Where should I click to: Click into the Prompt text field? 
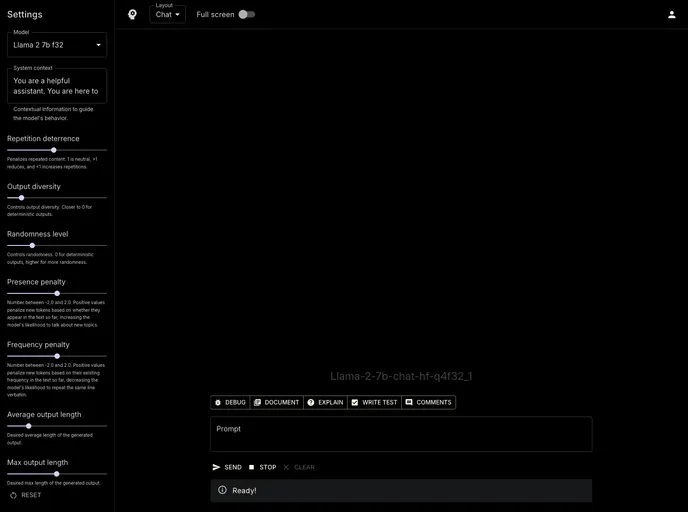(x=401, y=434)
